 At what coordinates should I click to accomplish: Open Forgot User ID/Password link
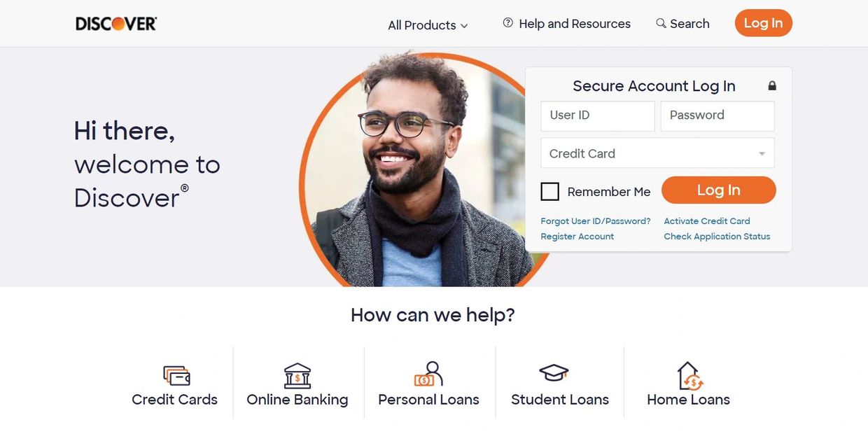point(596,221)
